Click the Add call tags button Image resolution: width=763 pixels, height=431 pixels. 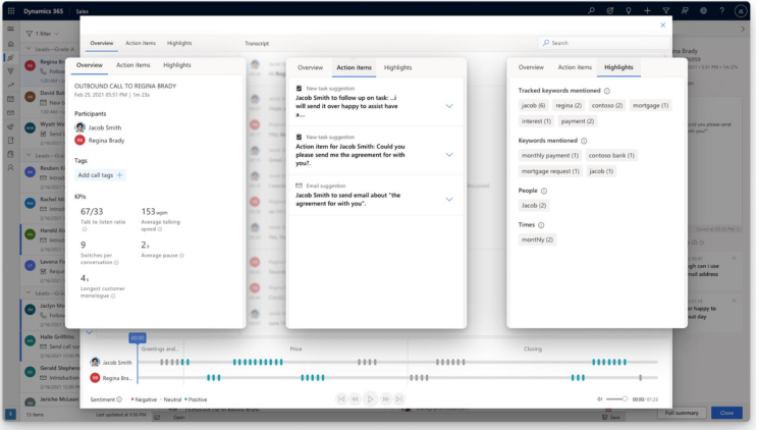click(100, 175)
